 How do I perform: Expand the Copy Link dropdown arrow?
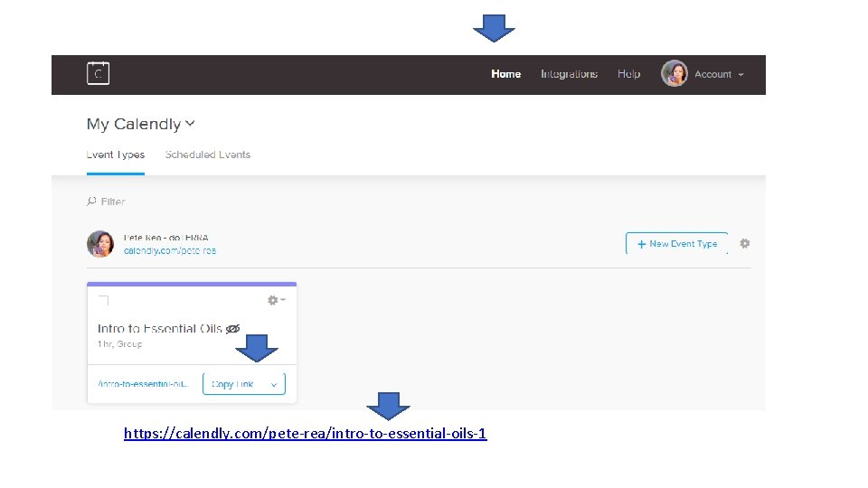[x=274, y=385]
